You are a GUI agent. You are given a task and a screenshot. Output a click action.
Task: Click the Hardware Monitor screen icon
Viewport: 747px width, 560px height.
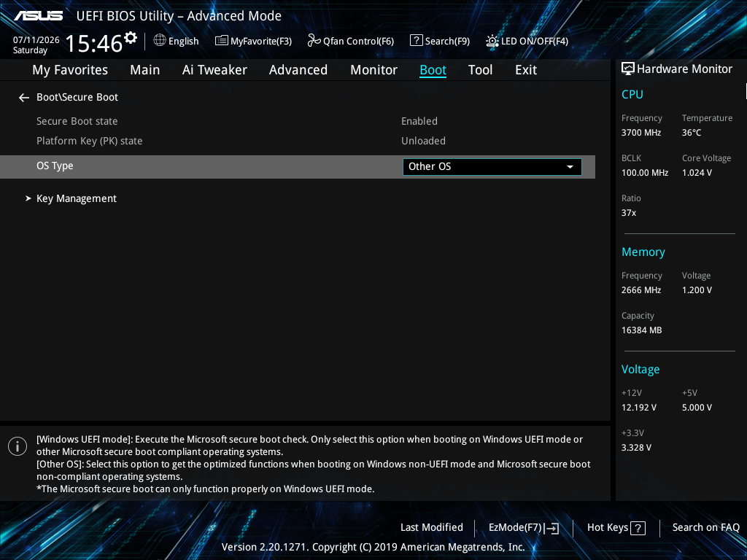tap(628, 69)
